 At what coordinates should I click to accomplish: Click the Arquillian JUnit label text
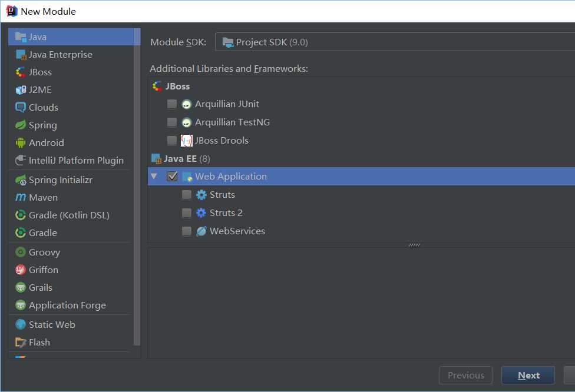(x=227, y=104)
